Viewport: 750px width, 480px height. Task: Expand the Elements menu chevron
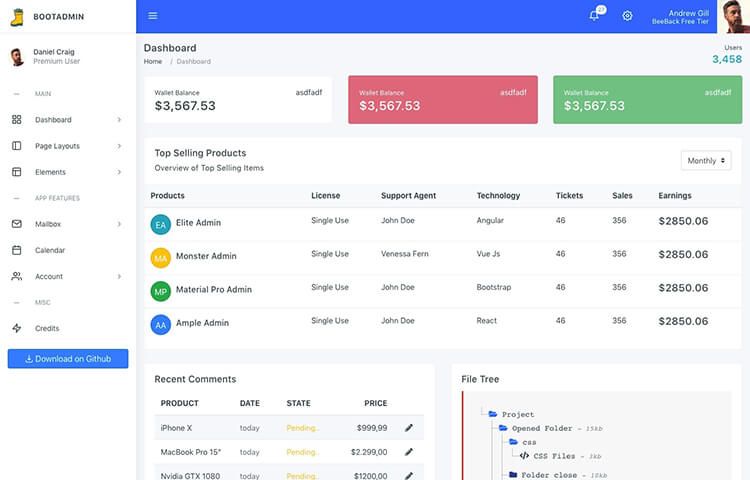pyautogui.click(x=119, y=172)
